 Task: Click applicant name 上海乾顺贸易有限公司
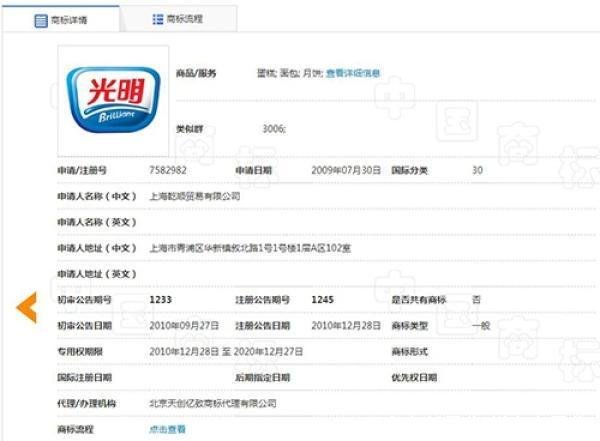[195, 196]
